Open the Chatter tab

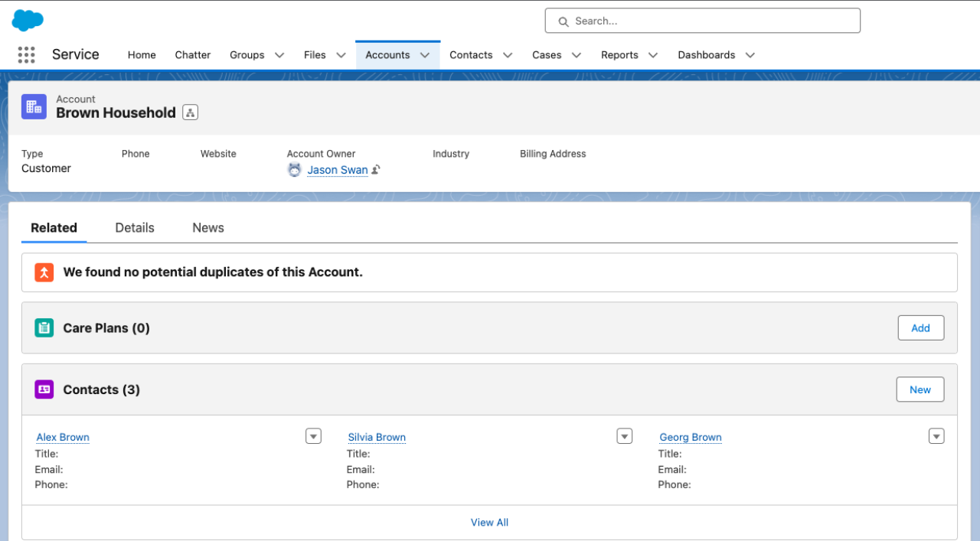(x=193, y=55)
